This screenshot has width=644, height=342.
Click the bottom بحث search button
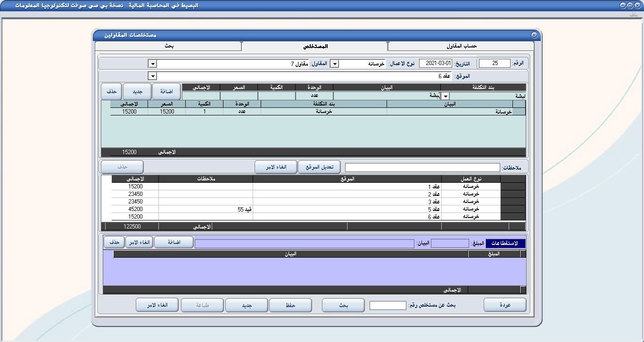(343, 305)
